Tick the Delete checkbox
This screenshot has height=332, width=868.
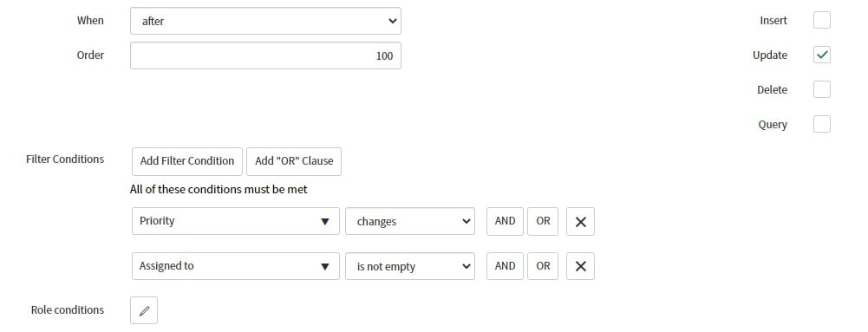[x=822, y=89]
